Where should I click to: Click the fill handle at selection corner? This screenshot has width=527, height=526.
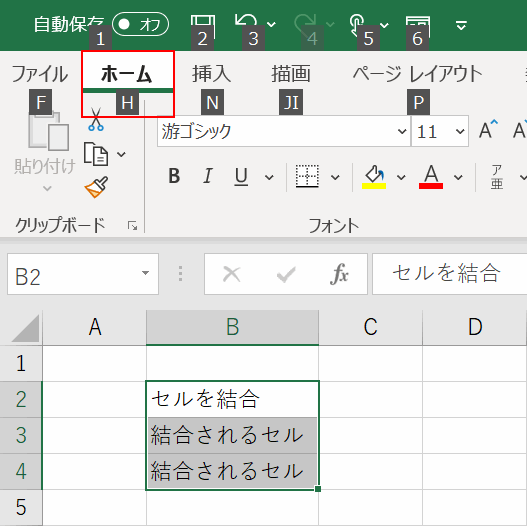tap(318, 489)
